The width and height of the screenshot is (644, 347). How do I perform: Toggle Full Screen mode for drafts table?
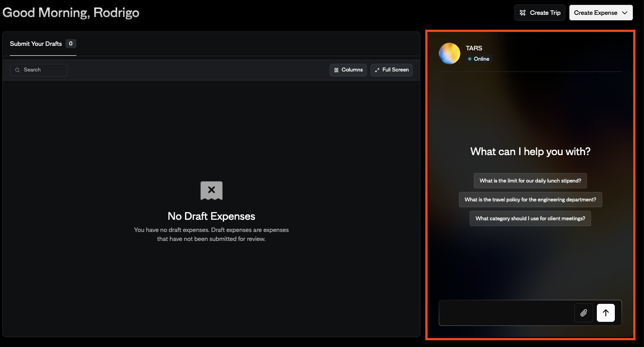(391, 70)
